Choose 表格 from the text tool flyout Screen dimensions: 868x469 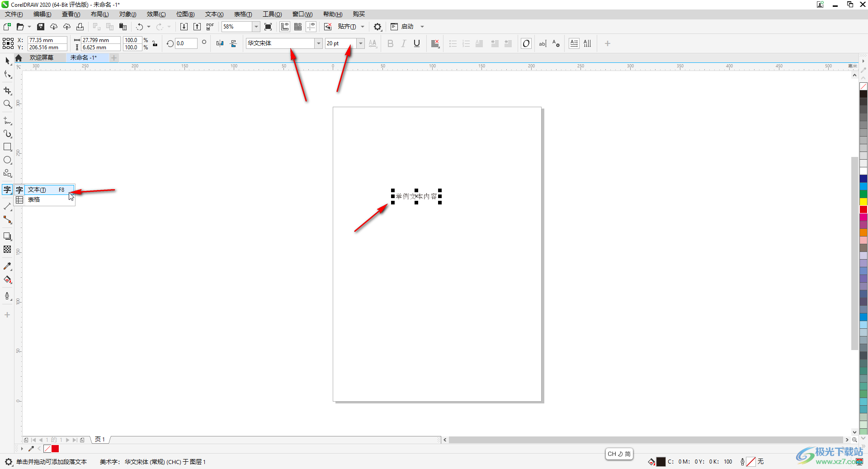(x=44, y=199)
